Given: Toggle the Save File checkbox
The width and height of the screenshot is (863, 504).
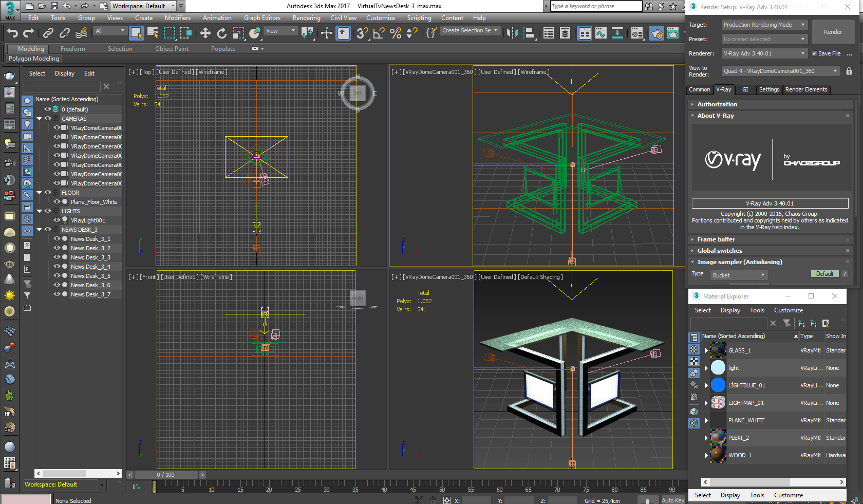Looking at the screenshot, I should (815, 53).
